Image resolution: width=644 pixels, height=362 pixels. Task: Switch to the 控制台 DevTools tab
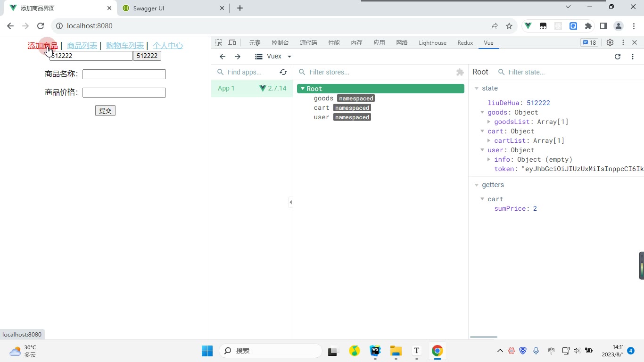280,42
